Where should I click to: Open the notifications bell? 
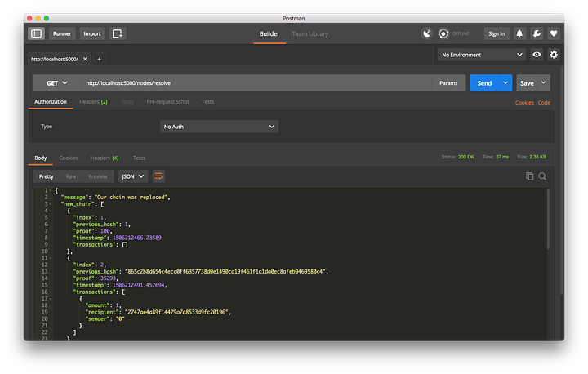pyautogui.click(x=519, y=33)
